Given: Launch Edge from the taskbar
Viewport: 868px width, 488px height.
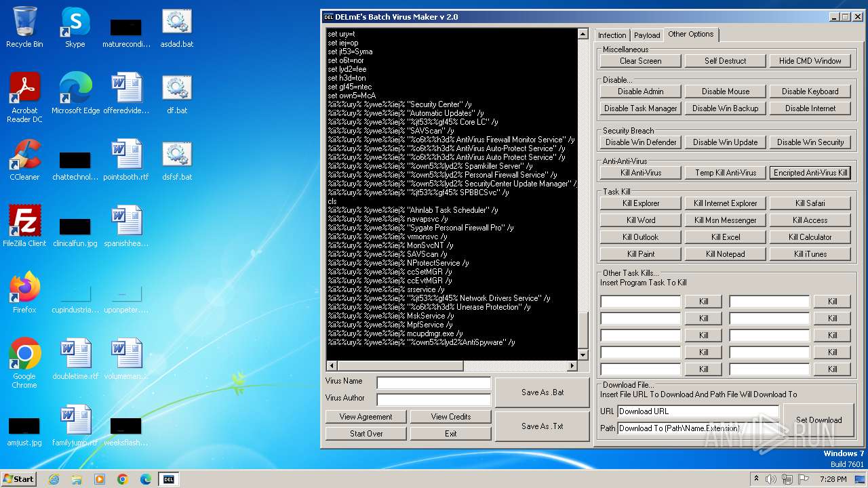Looking at the screenshot, I should 146,479.
